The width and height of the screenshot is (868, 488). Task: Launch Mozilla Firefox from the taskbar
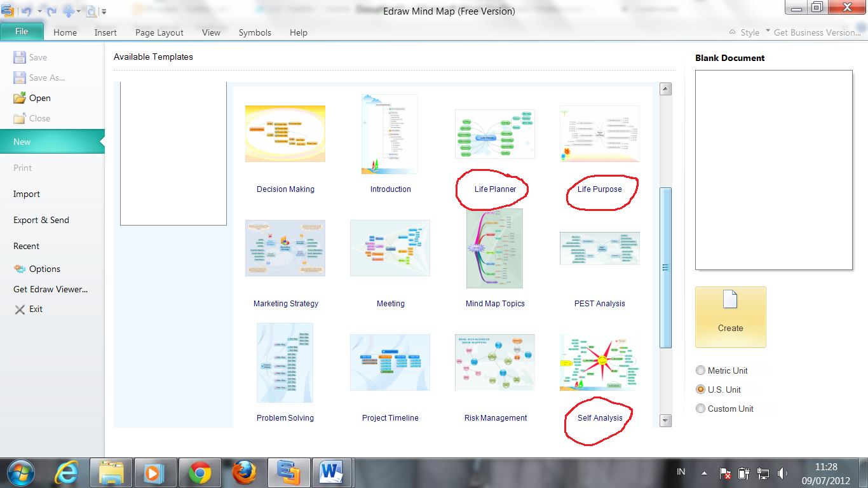244,473
